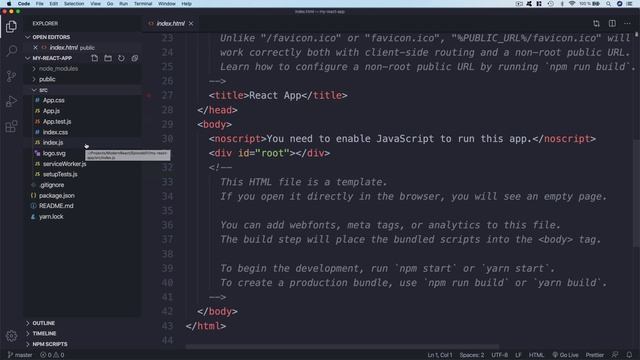Expand the public folder
640x360 pixels.
tap(47, 79)
